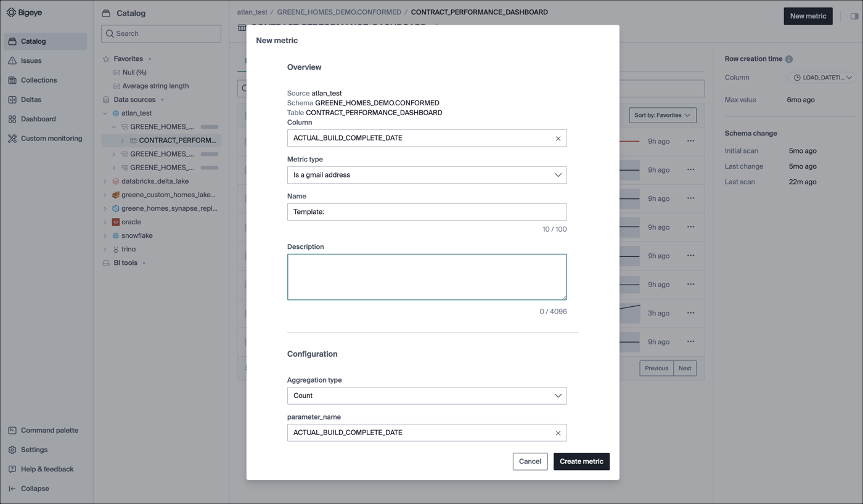This screenshot has height=504, width=863.
Task: Open Collections in the left sidebar
Action: (45, 80)
